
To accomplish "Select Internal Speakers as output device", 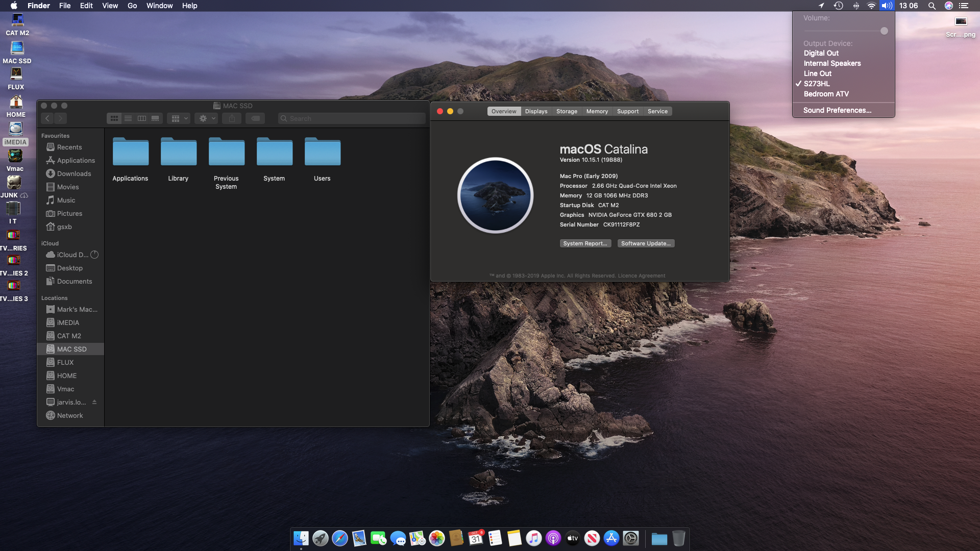I will click(832, 63).
